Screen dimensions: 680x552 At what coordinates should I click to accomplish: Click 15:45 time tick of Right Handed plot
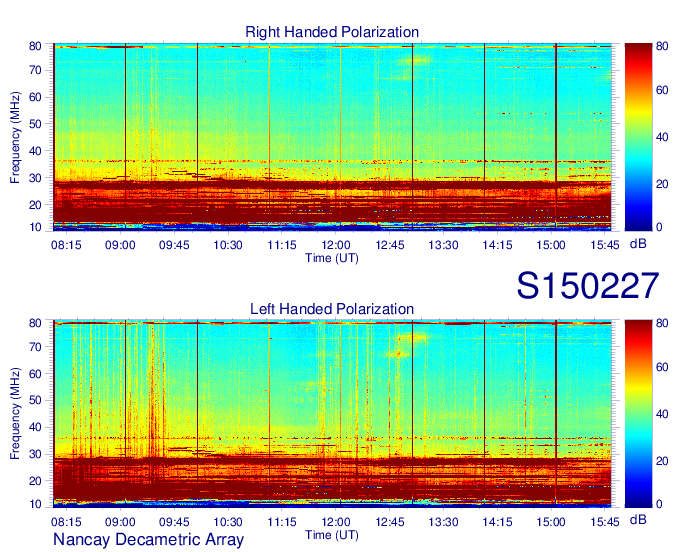pos(605,245)
